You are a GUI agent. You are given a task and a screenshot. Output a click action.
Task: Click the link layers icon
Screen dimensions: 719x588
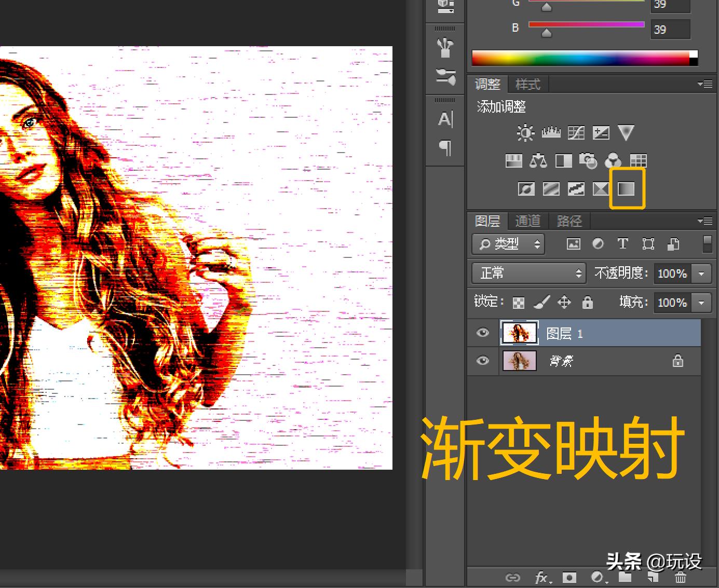pos(512,578)
